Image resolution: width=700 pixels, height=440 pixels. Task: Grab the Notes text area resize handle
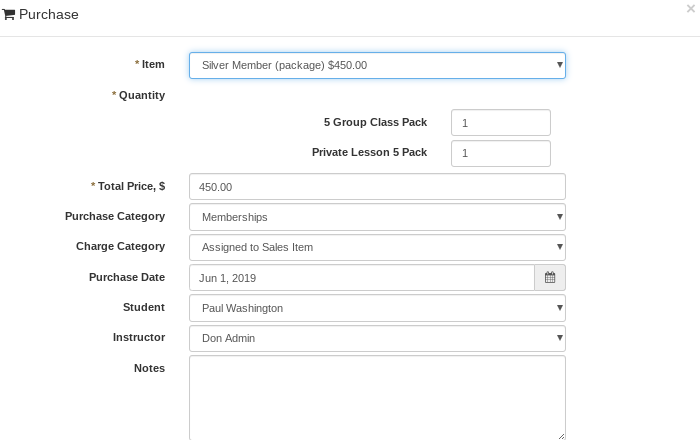point(561,436)
